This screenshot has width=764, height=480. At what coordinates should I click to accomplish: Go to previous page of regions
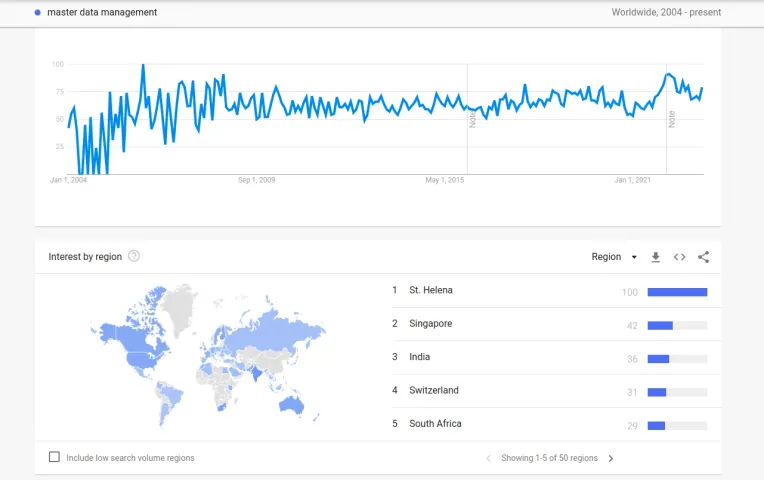pos(488,459)
